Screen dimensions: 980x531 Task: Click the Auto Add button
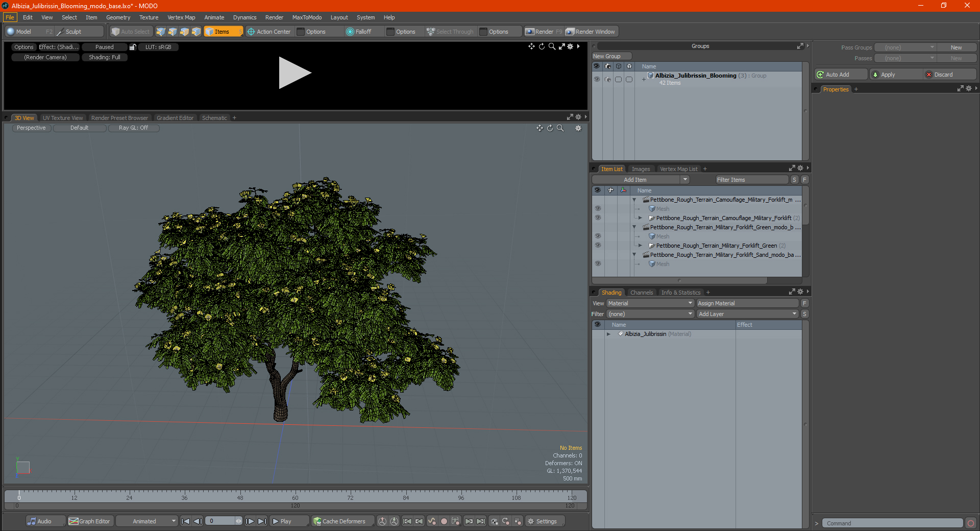click(x=841, y=75)
